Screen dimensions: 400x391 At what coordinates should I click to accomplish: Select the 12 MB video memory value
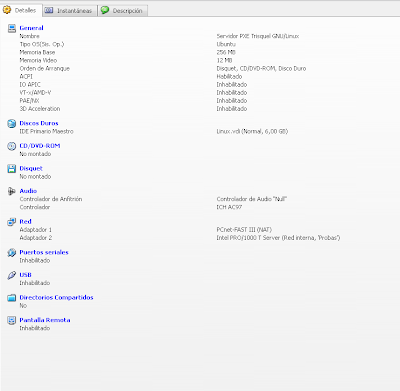tap(224, 60)
